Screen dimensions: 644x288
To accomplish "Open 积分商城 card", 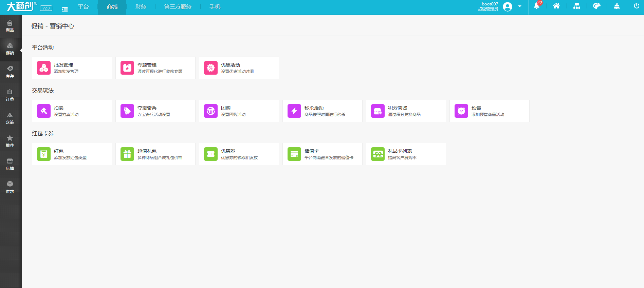I will (406, 111).
